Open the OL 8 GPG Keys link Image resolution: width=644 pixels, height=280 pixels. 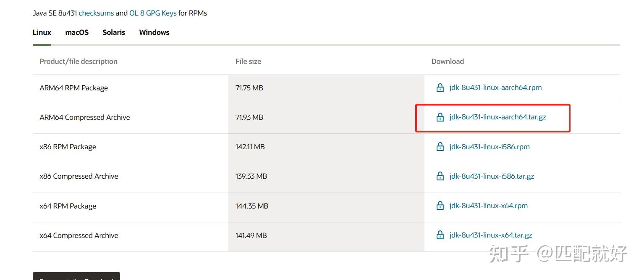click(153, 13)
